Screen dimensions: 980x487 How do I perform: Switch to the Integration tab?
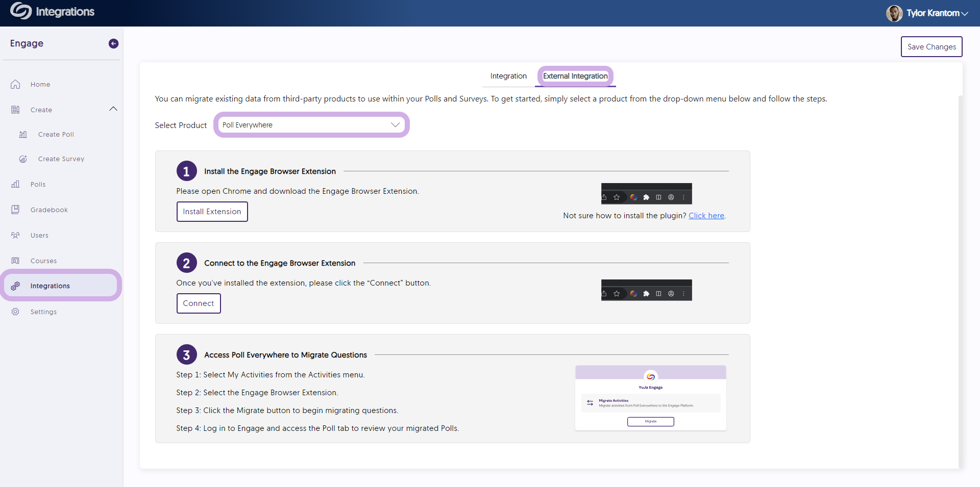508,76
